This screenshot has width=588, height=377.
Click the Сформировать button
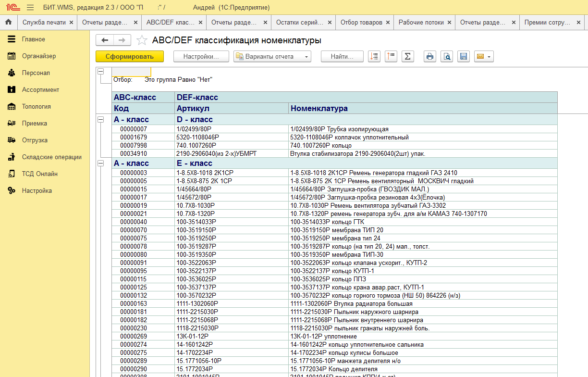[x=130, y=57]
